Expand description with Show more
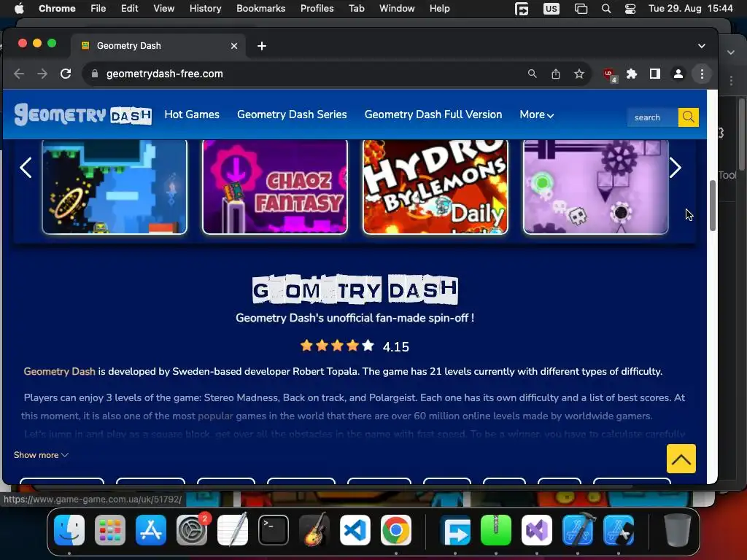Viewport: 747px width, 560px height. pyautogui.click(x=41, y=455)
